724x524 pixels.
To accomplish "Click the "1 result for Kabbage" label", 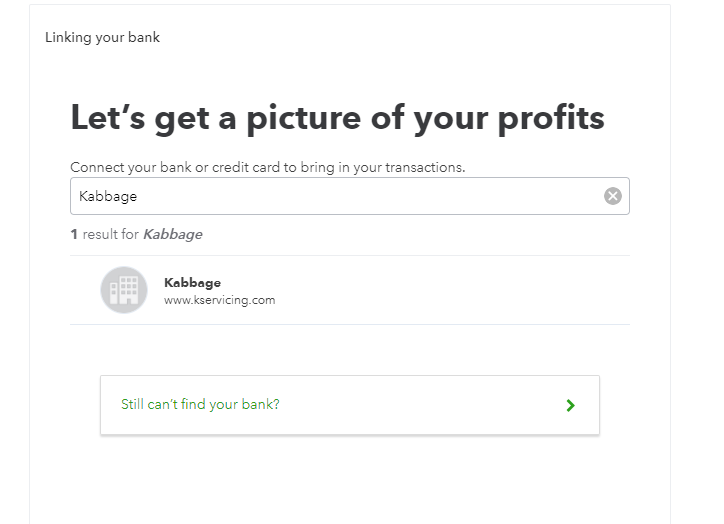I will (x=136, y=235).
